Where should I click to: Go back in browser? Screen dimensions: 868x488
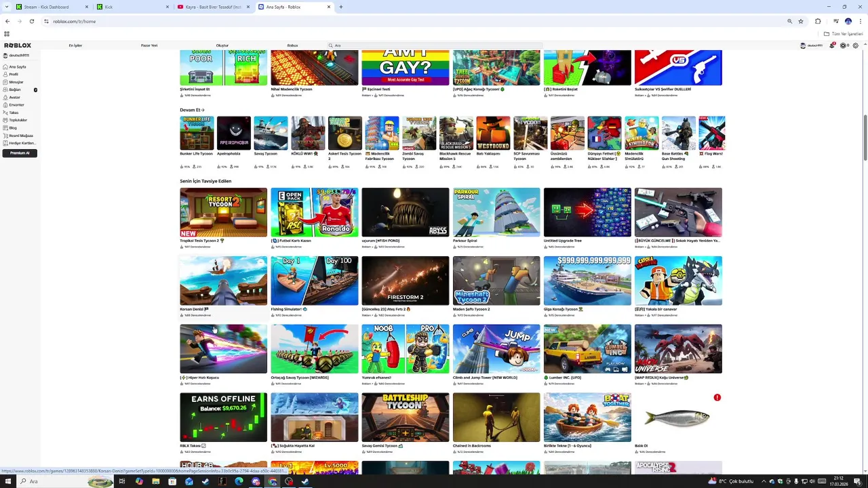[x=7, y=21]
